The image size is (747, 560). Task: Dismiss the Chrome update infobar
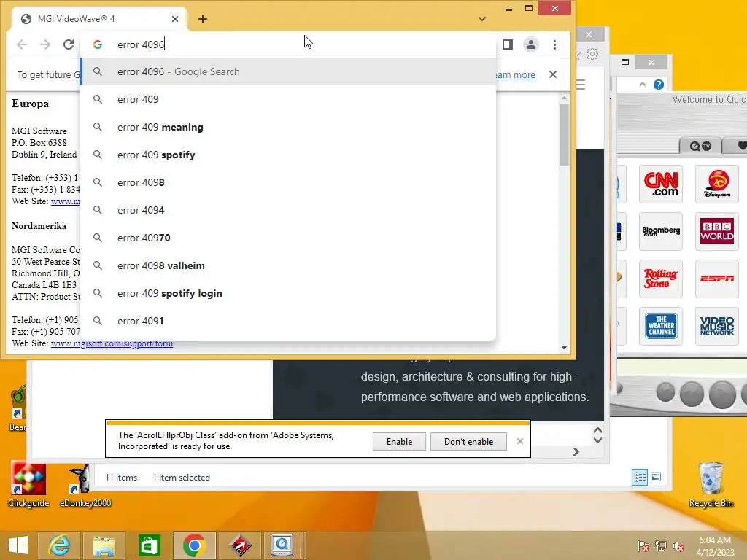tap(553, 74)
